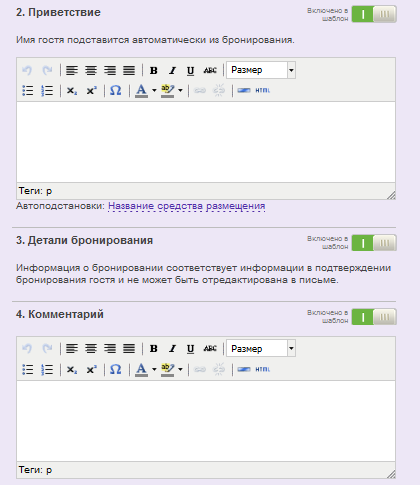Image resolution: width=420 pixels, height=485 pixels.
Task: Open the Размер dropdown in Приветствие editor
Action: 261,70
